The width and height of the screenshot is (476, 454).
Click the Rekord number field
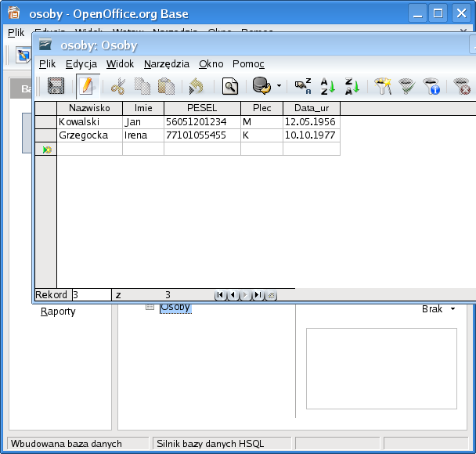tap(92, 295)
